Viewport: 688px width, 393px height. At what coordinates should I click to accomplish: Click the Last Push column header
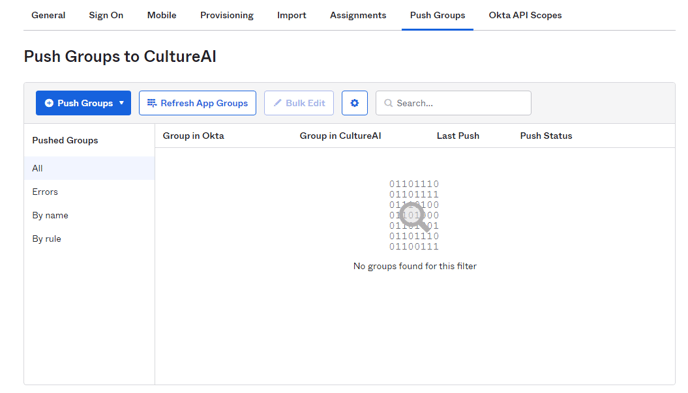pos(458,136)
